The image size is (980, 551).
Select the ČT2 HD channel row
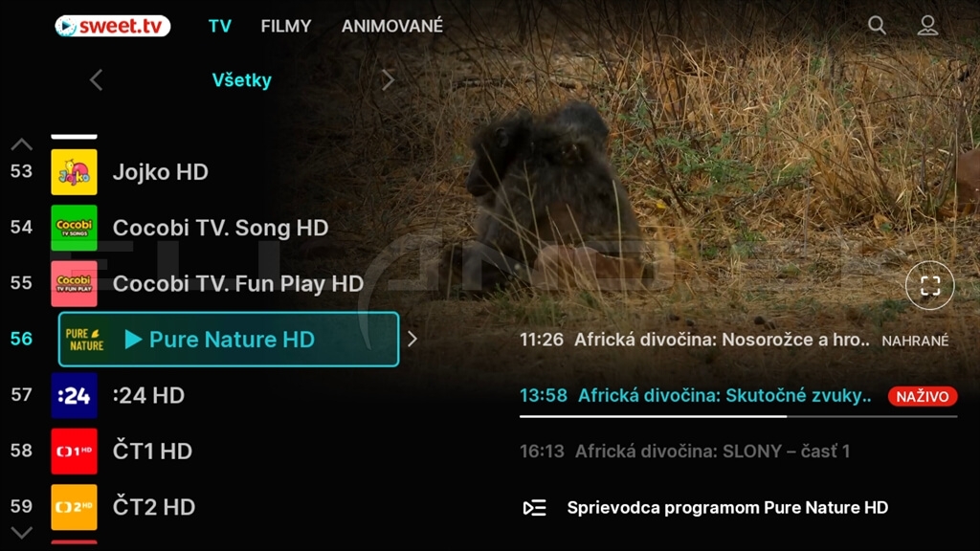click(x=200, y=507)
